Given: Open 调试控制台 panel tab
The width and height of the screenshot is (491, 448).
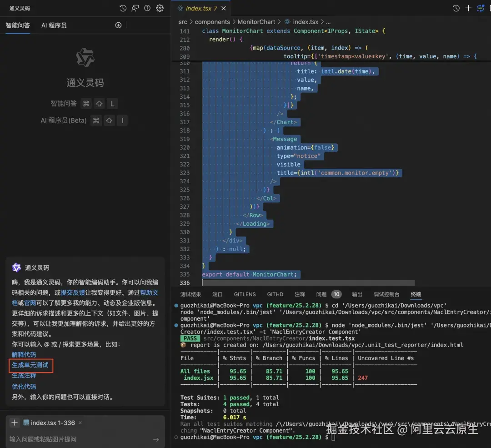Looking at the screenshot, I should [386, 294].
